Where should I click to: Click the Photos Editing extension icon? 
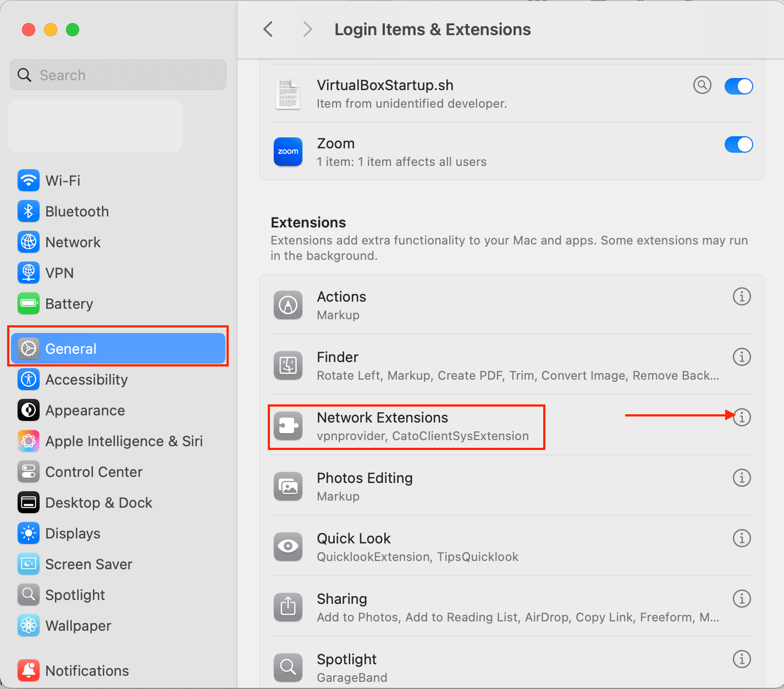[288, 486]
